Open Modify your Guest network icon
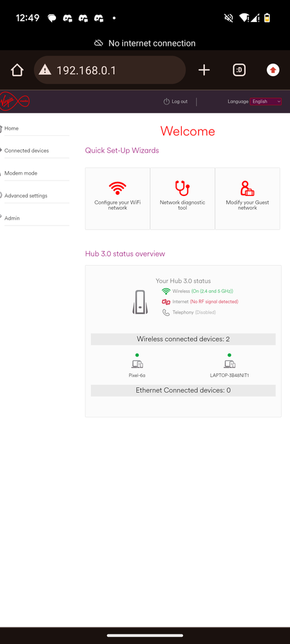This screenshot has width=290, height=644. coord(247,188)
